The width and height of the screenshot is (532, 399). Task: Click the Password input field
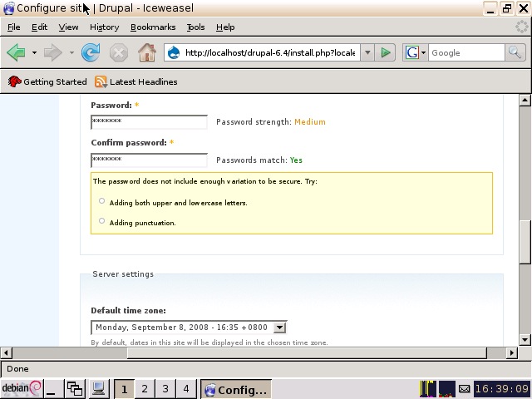(149, 122)
